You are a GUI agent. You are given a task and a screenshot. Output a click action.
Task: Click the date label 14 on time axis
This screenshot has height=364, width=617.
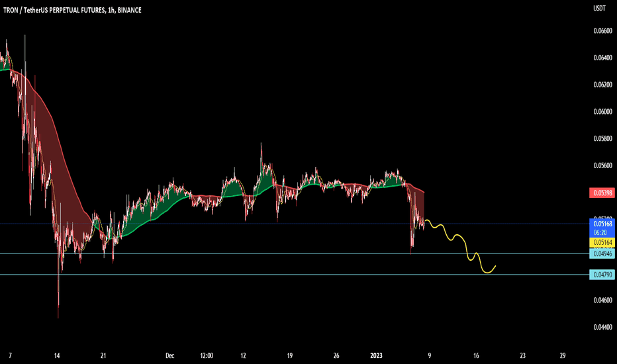(57, 356)
